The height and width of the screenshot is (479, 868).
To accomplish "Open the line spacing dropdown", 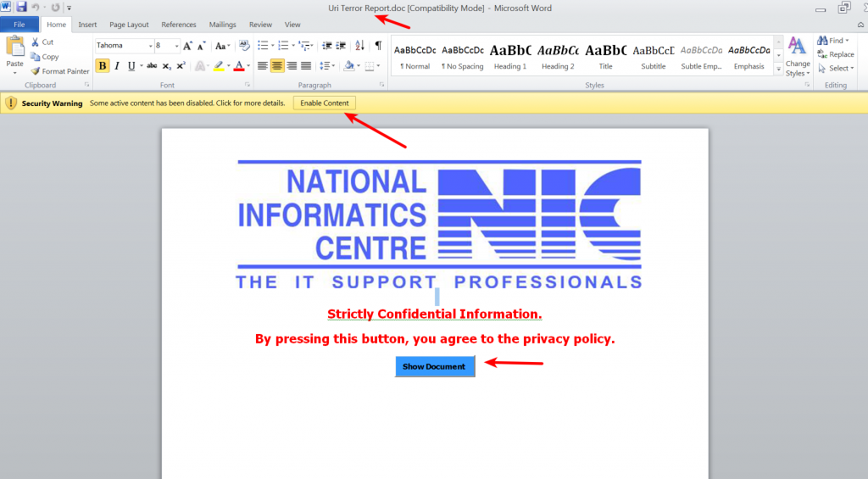I will coord(327,66).
